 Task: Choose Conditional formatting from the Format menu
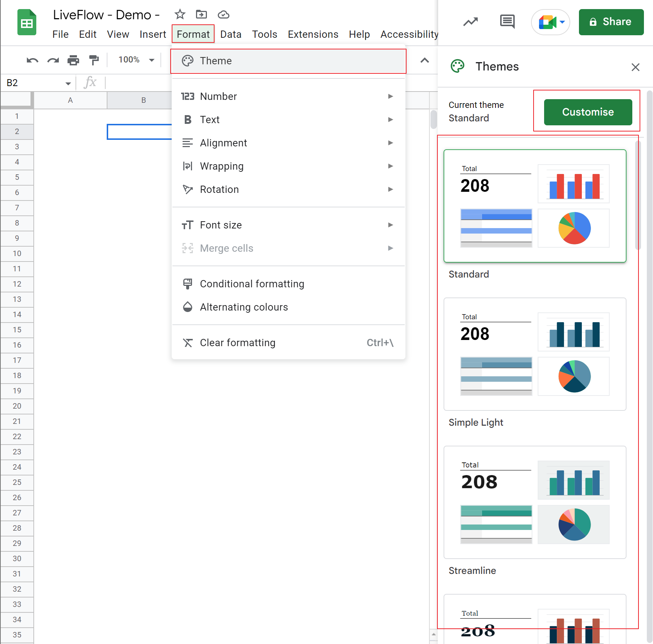pos(252,284)
